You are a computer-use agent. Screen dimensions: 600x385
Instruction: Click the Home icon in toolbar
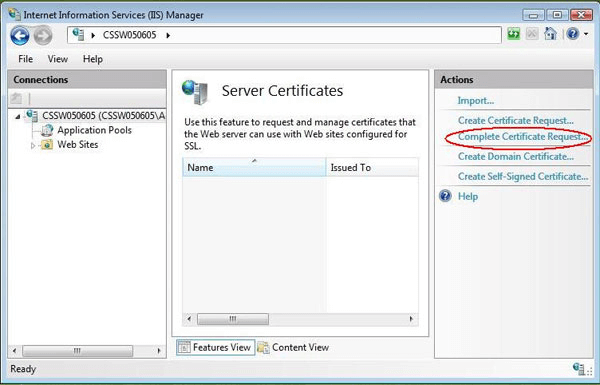(x=550, y=34)
